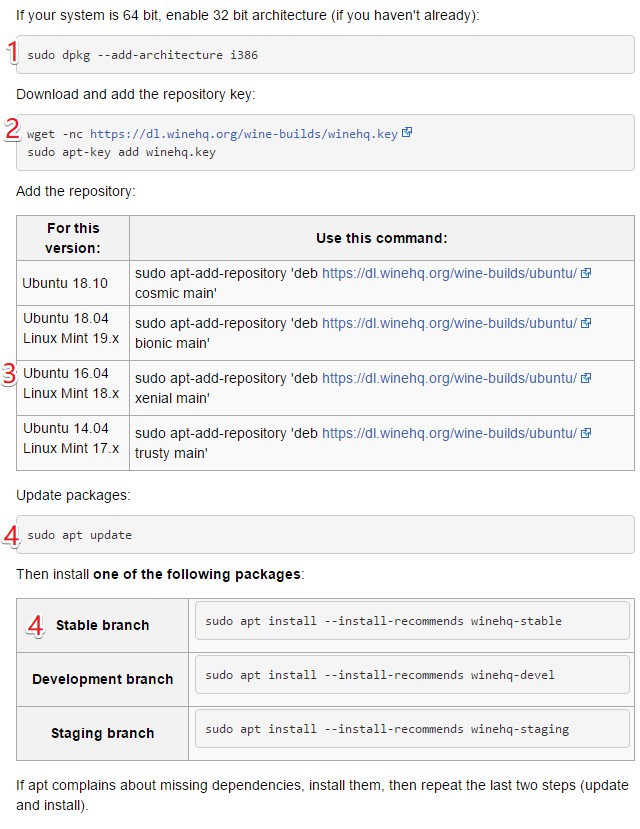Click 'trusty main'' text
This screenshot has height=829, width=640.
[x=171, y=453]
